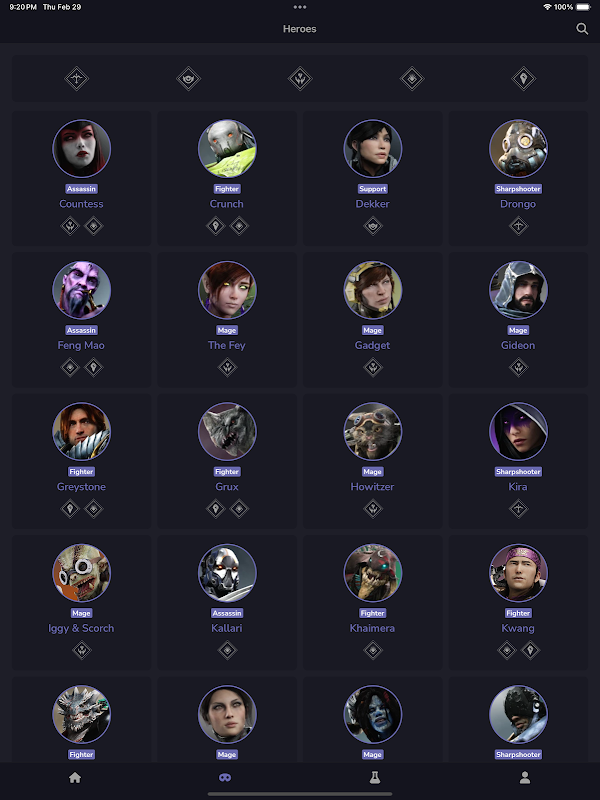This screenshot has width=600, height=800.
Task: Select the controller Heroes tab icon
Action: click(225, 778)
